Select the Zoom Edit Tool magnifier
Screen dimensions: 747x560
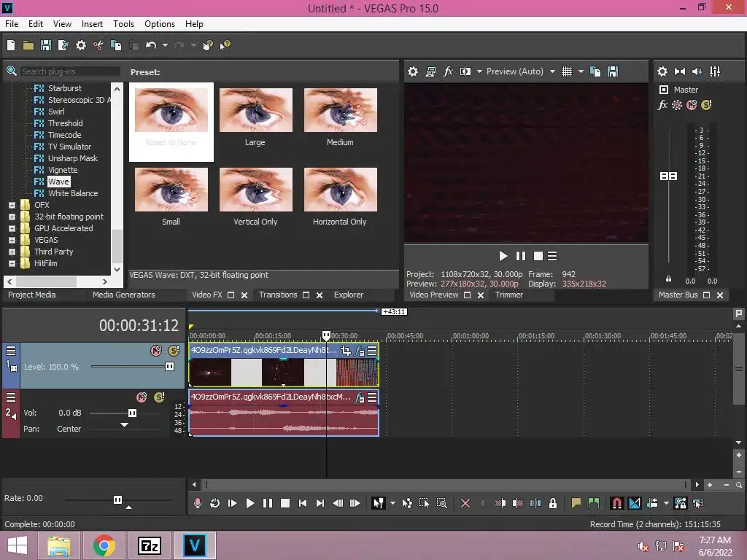tap(442, 503)
